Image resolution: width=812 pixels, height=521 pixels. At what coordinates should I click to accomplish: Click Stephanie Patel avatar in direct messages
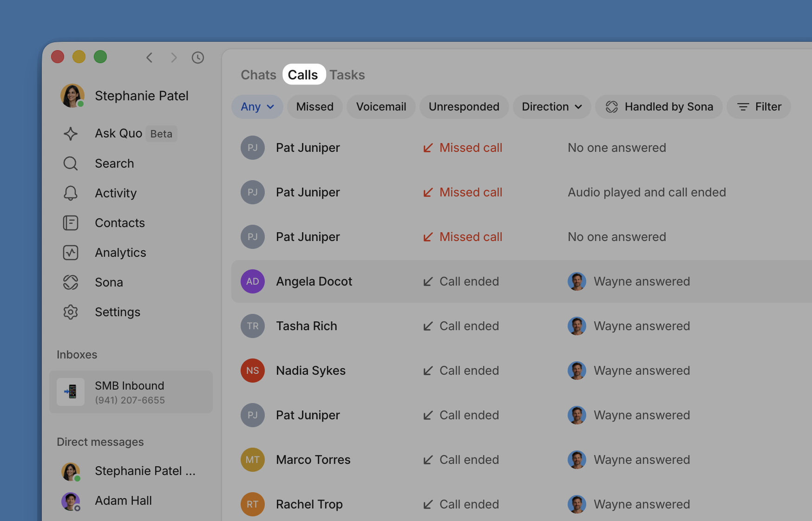[x=71, y=472]
